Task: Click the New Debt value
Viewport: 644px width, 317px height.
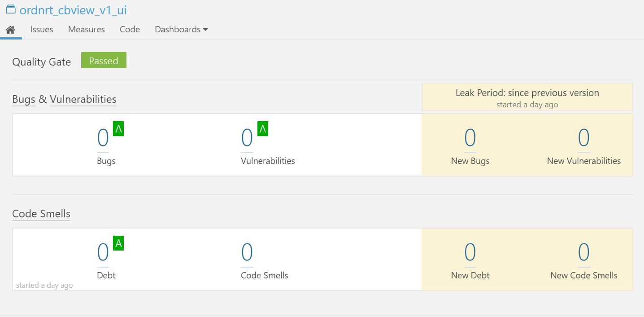Action: coord(470,252)
